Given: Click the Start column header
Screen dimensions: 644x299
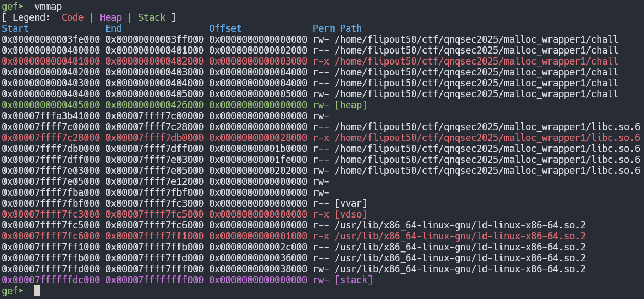Looking at the screenshot, I should tap(15, 28).
